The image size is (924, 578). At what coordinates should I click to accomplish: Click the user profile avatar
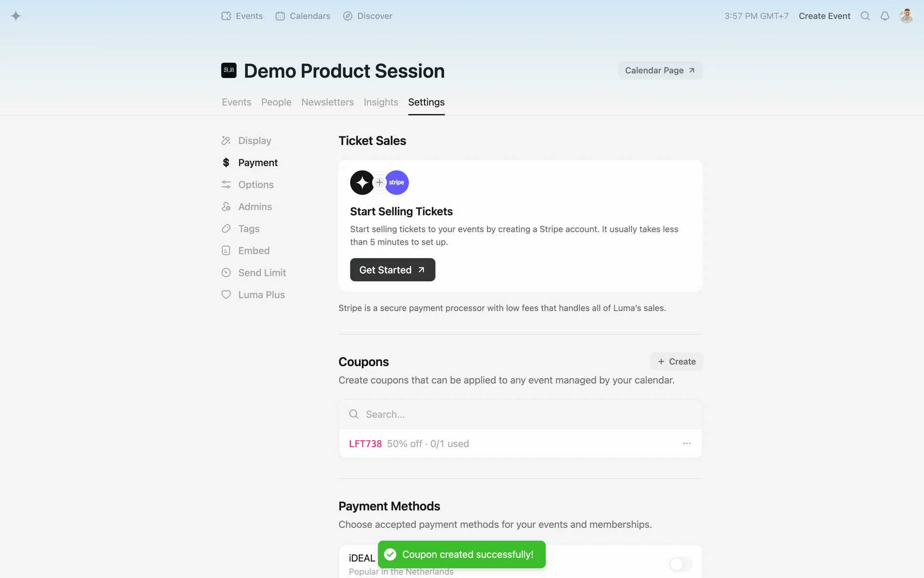pos(906,16)
